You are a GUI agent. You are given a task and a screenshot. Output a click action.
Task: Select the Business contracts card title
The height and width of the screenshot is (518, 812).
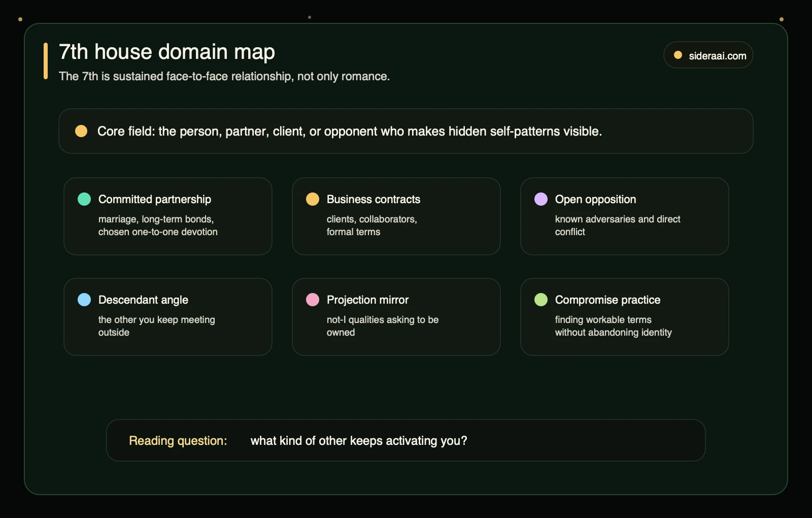coord(374,199)
